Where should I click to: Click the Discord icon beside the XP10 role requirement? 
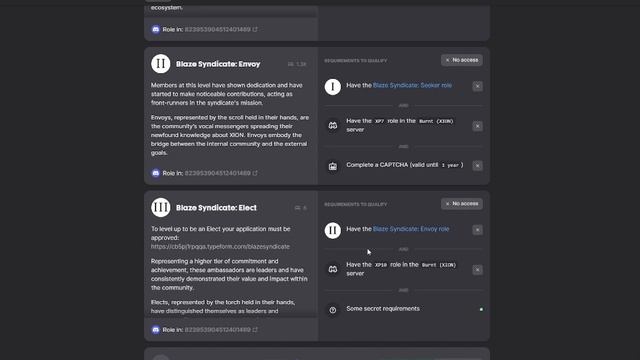click(333, 269)
